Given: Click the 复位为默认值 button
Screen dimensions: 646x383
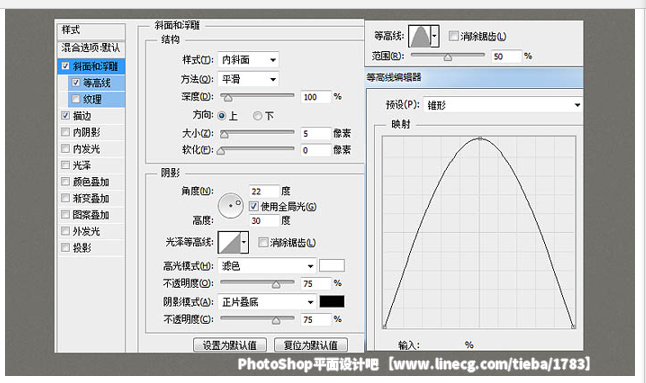Looking at the screenshot, I should (311, 345).
